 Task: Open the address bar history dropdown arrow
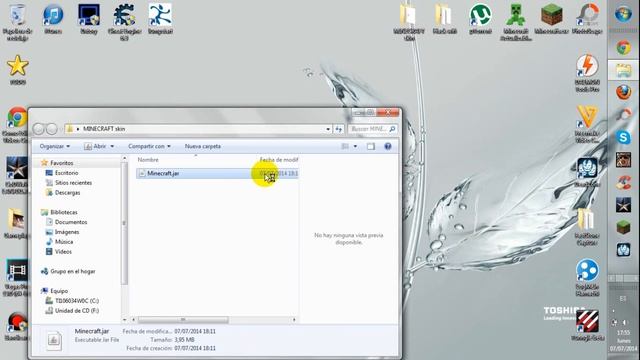(328, 129)
